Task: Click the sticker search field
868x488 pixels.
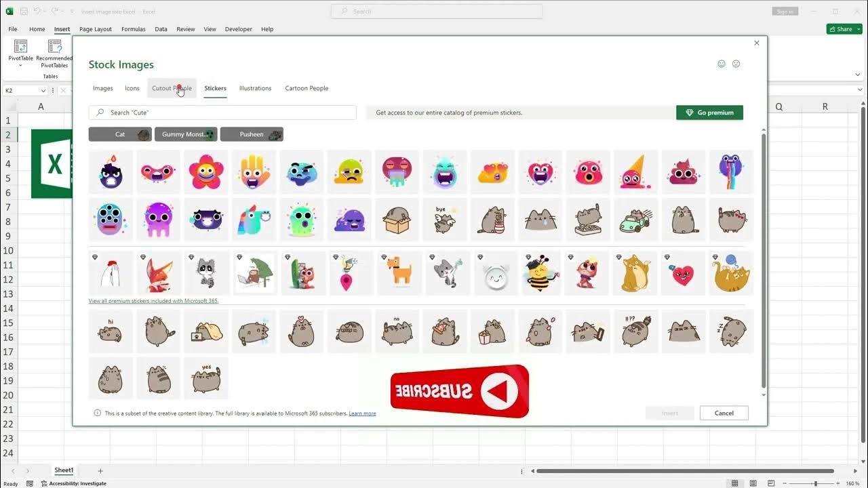Action: pos(222,113)
